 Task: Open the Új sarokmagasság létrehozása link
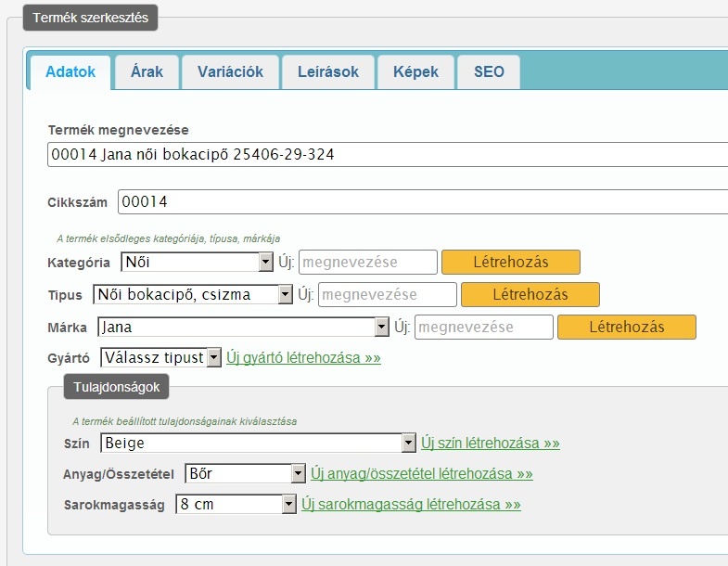[x=411, y=504]
